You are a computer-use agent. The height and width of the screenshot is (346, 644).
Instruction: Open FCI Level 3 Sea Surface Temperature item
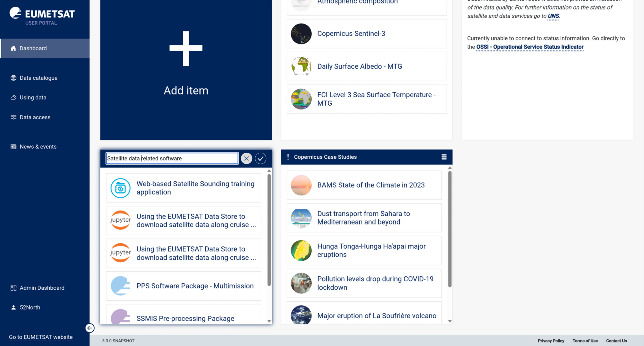(367, 99)
